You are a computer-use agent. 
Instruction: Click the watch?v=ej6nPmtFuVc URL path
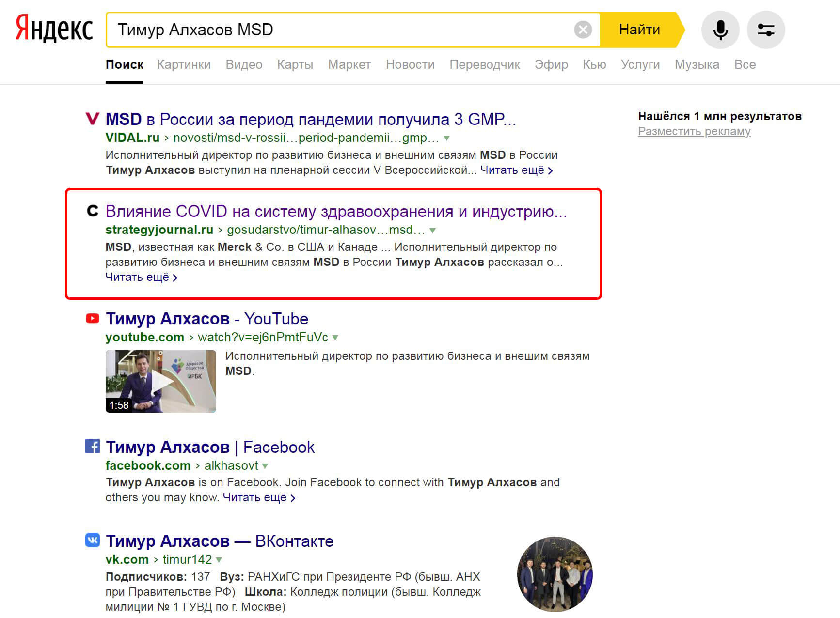click(x=263, y=337)
